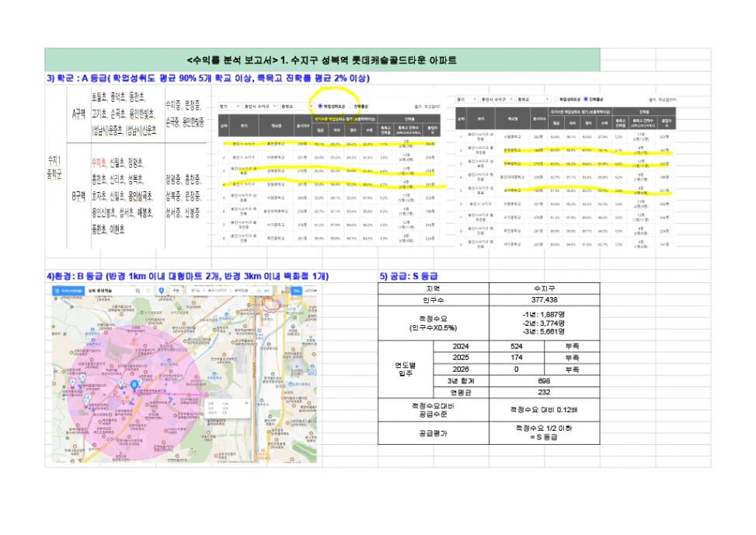
Task: Open 용인시 수지구 dropdown in right school table
Action: [x=496, y=100]
